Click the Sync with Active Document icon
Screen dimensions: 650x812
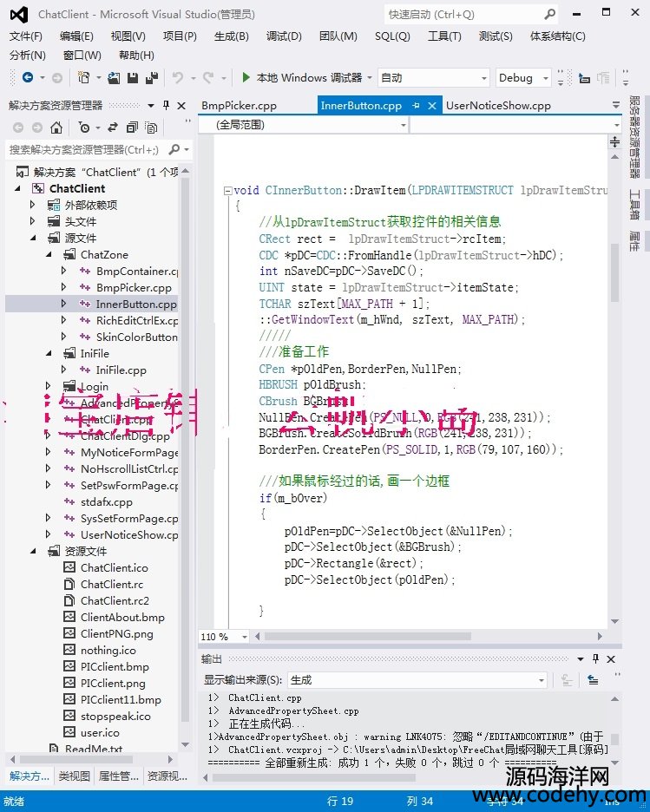coord(113,127)
